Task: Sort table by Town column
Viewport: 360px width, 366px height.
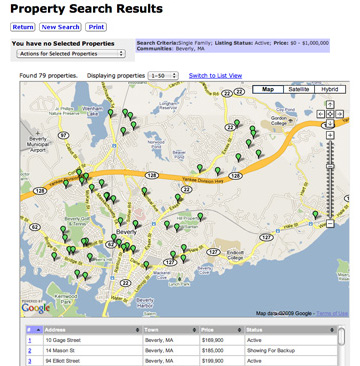Action: (x=171, y=330)
